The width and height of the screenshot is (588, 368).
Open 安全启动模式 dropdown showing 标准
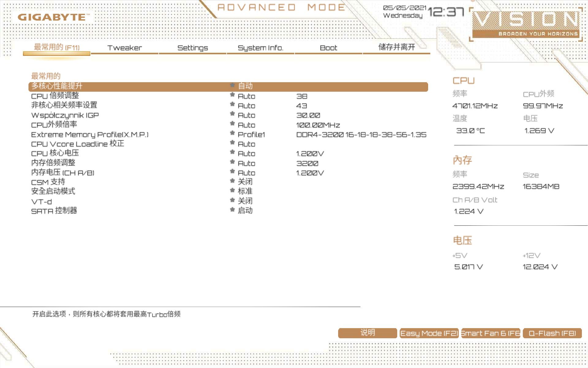[245, 191]
